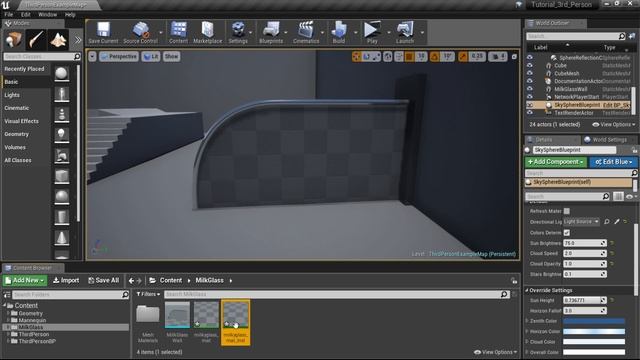The width and height of the screenshot is (640, 360).
Task: Open the Window menu
Action: (x=47, y=14)
